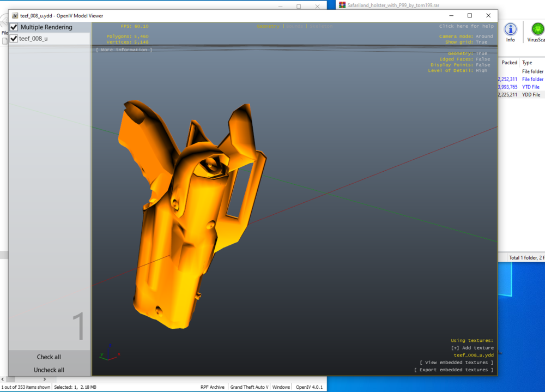545x392 pixels.
Task: Click the RAR archive icon in the title bar
Action: click(x=341, y=5)
